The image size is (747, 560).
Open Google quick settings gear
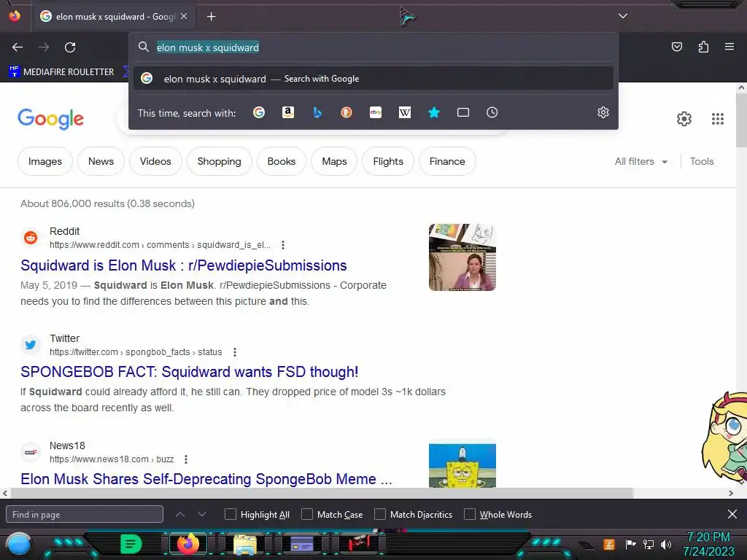tap(684, 119)
